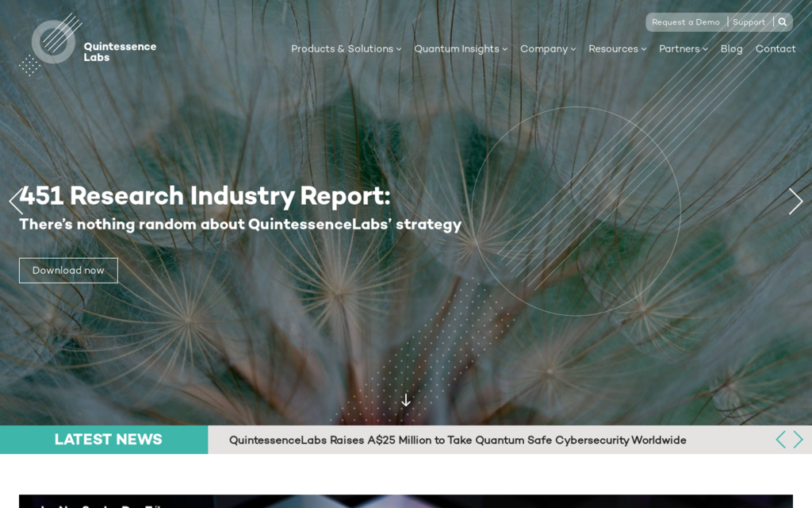This screenshot has width=812, height=508.
Task: Click the Download now button
Action: pos(68,271)
